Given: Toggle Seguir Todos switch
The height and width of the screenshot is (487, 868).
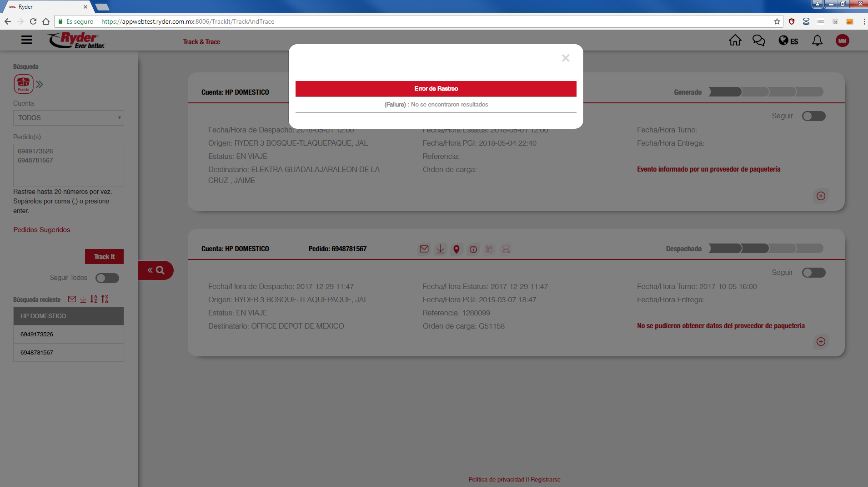Looking at the screenshot, I should [x=107, y=278].
